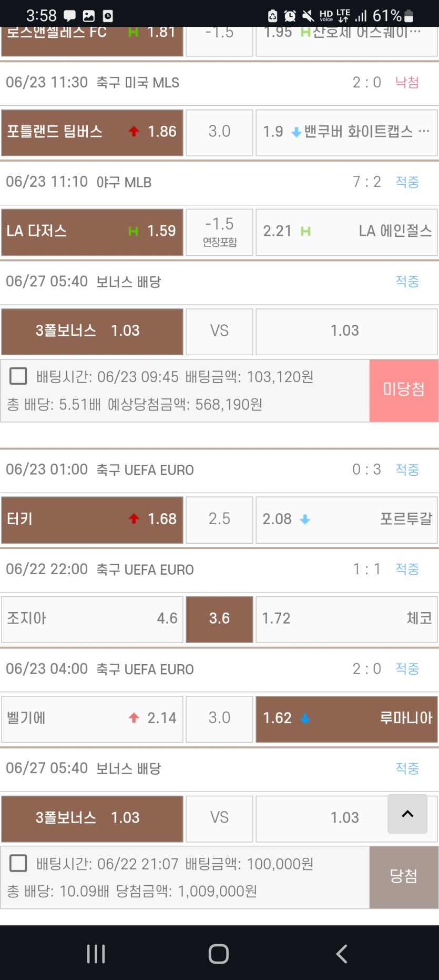Open the status bar battery indicator
The height and width of the screenshot is (980, 439).
pos(409,16)
